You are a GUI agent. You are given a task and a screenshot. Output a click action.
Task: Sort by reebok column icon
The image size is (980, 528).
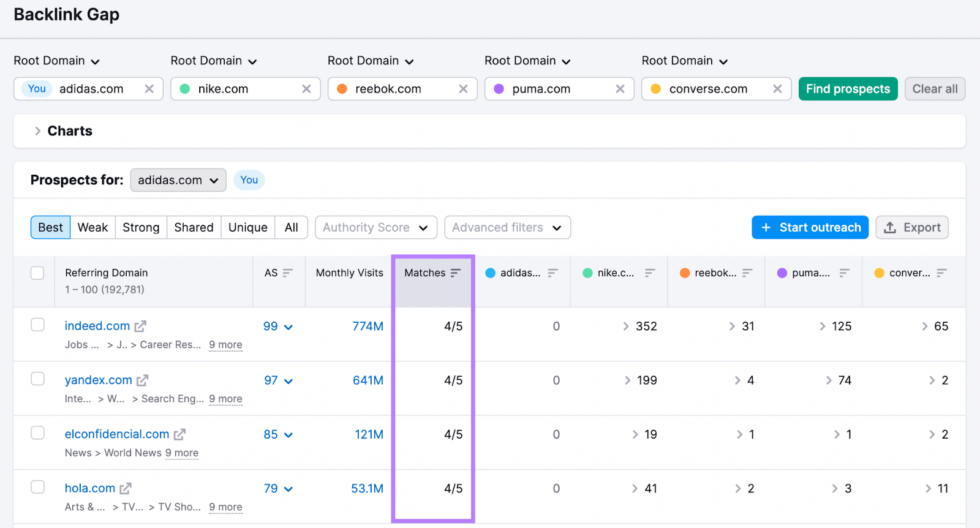tap(747, 273)
